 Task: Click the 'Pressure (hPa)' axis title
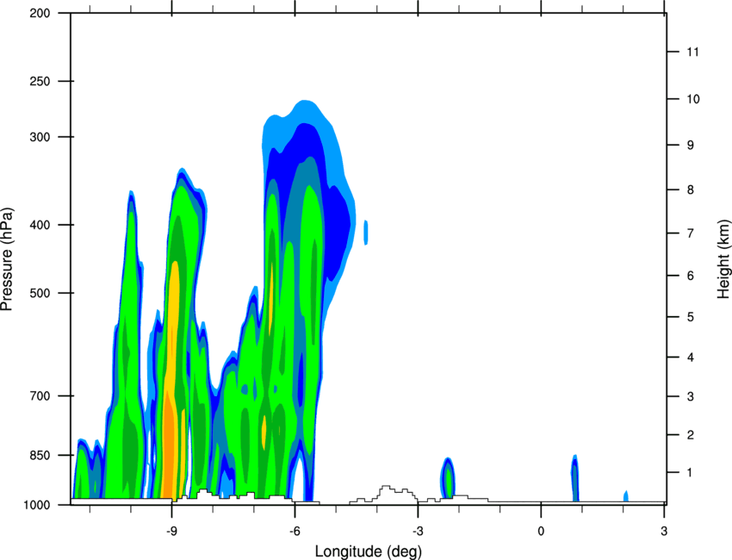pyautogui.click(x=7, y=259)
